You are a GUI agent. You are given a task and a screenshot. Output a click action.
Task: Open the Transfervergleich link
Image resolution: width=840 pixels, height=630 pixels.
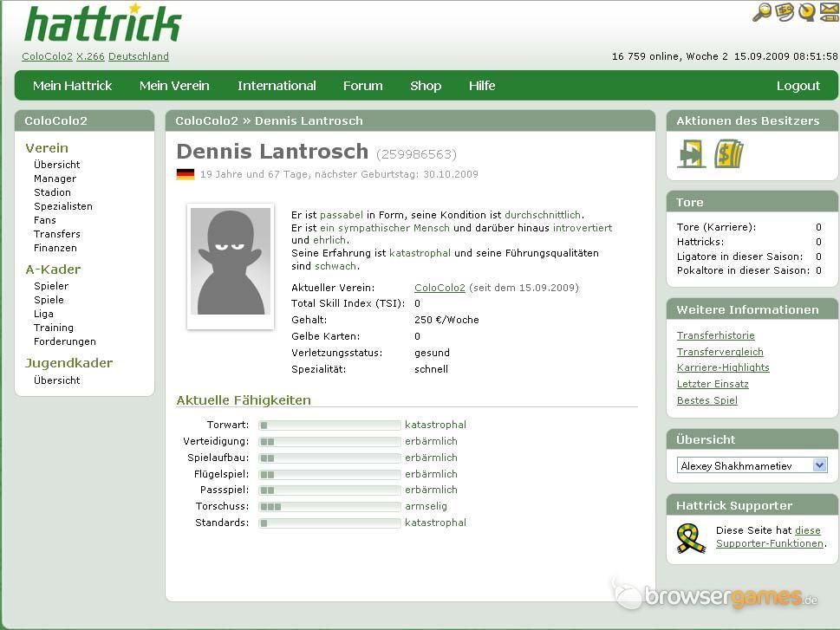[x=720, y=352]
